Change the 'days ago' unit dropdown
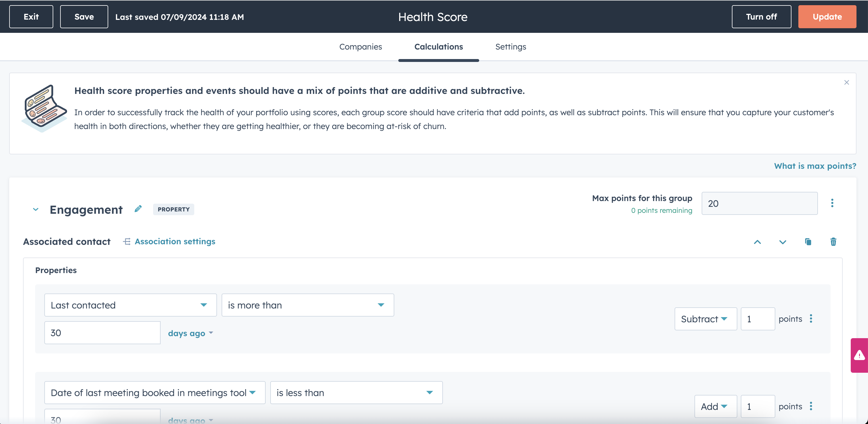 click(191, 333)
